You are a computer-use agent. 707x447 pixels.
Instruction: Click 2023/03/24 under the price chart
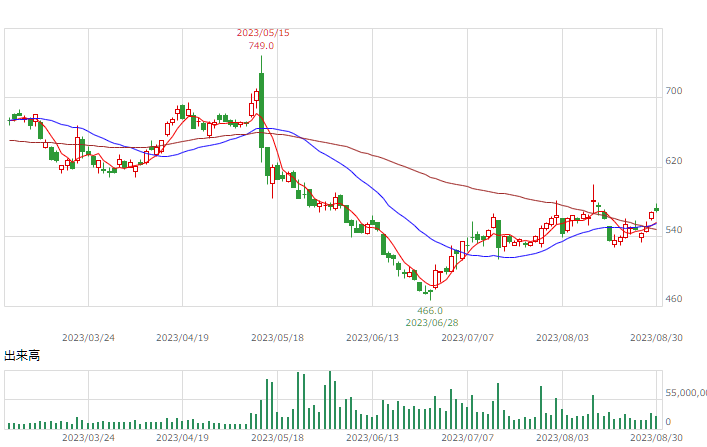(x=88, y=338)
